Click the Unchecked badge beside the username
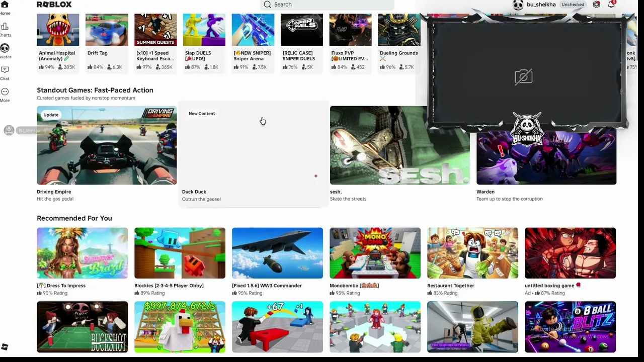Image resolution: width=644 pixels, height=362 pixels. point(573,5)
